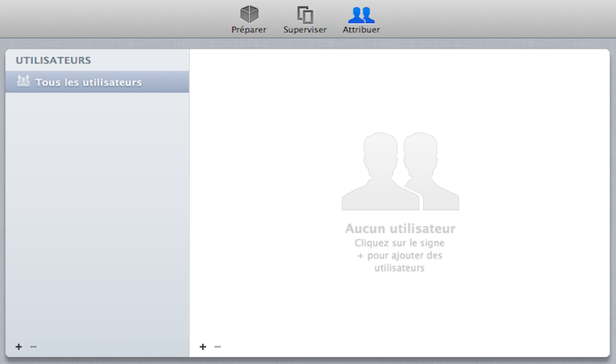Switch to the Superviser tab label
Image resolution: width=616 pixels, height=364 pixels.
pos(305,30)
